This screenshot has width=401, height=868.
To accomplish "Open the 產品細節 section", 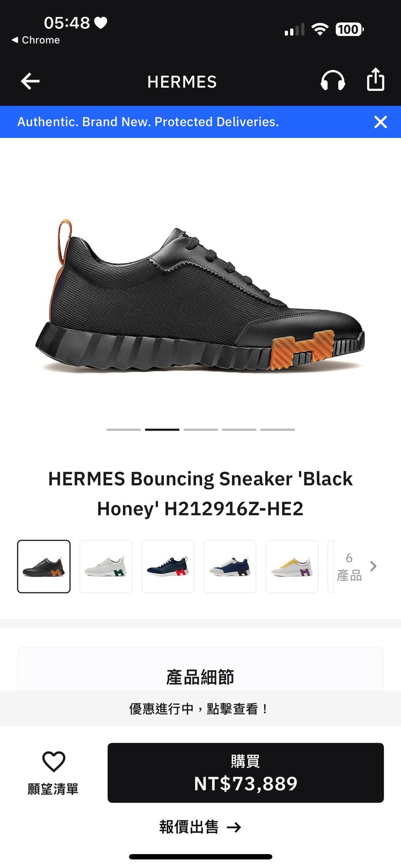I will point(200,677).
